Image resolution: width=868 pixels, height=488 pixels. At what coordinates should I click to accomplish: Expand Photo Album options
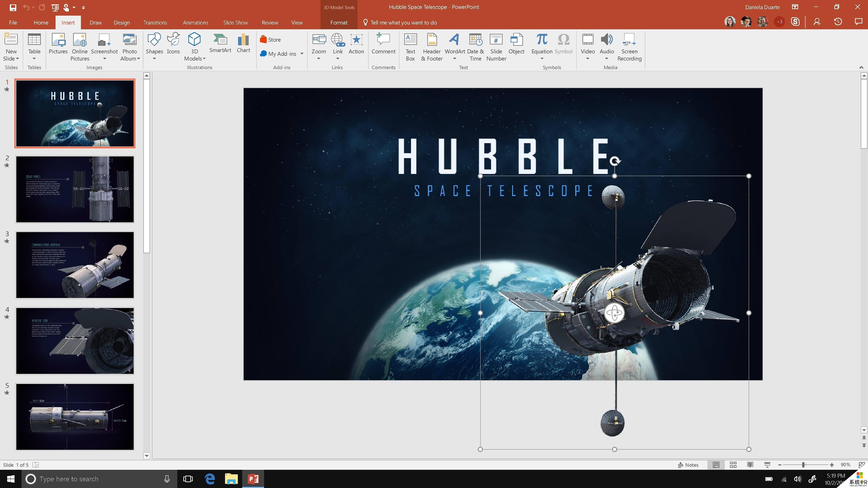click(138, 59)
